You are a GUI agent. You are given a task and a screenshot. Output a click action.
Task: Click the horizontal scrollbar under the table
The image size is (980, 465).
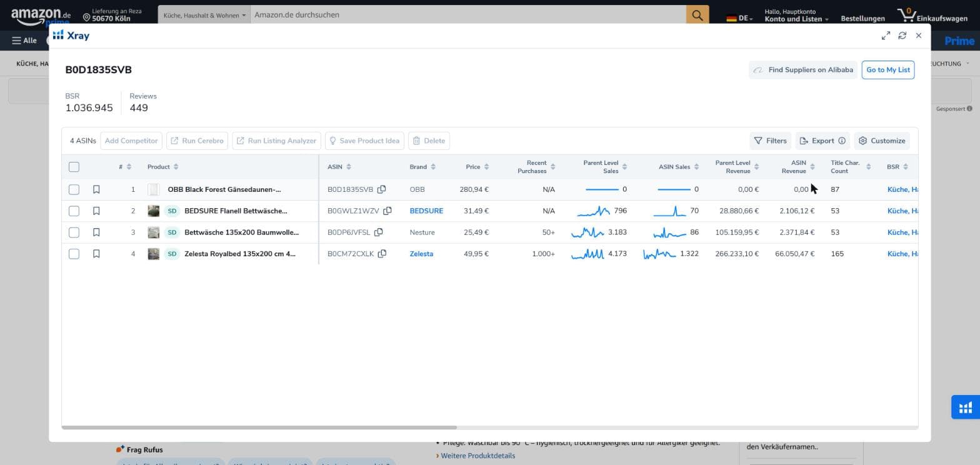click(x=259, y=427)
